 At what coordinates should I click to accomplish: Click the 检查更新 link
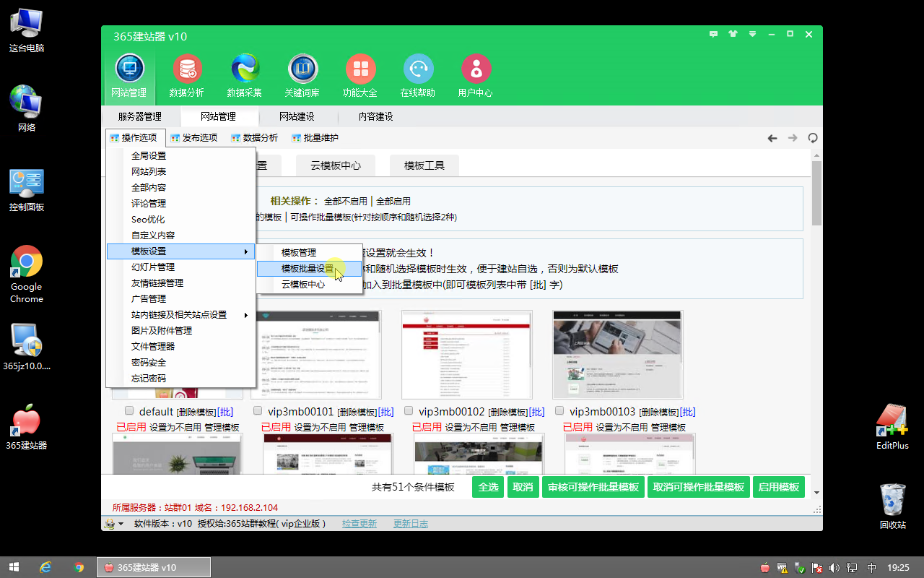point(359,524)
